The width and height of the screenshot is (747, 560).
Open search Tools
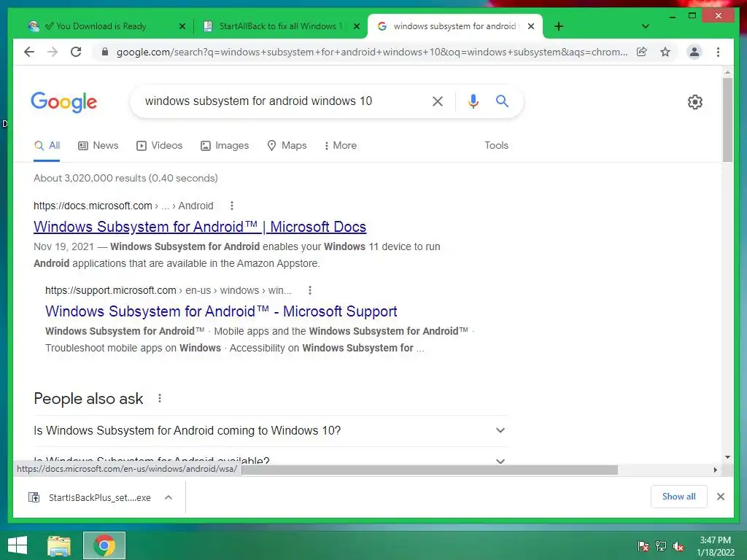pyautogui.click(x=496, y=146)
